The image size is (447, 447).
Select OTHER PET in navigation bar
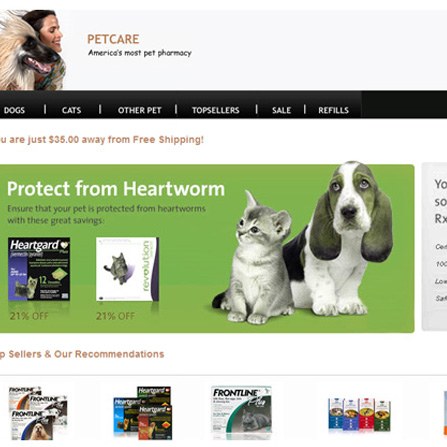[x=139, y=110]
